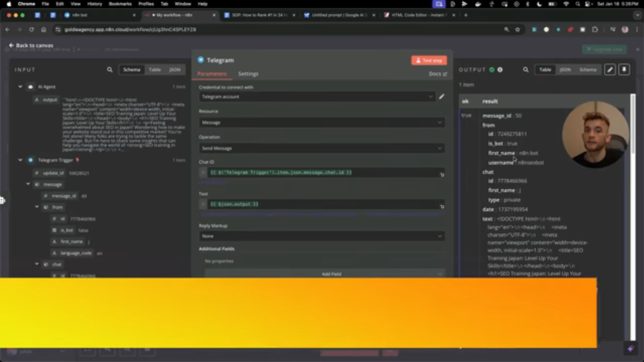The image size is (644, 362).
Task: Pin the output data
Action: click(624, 70)
